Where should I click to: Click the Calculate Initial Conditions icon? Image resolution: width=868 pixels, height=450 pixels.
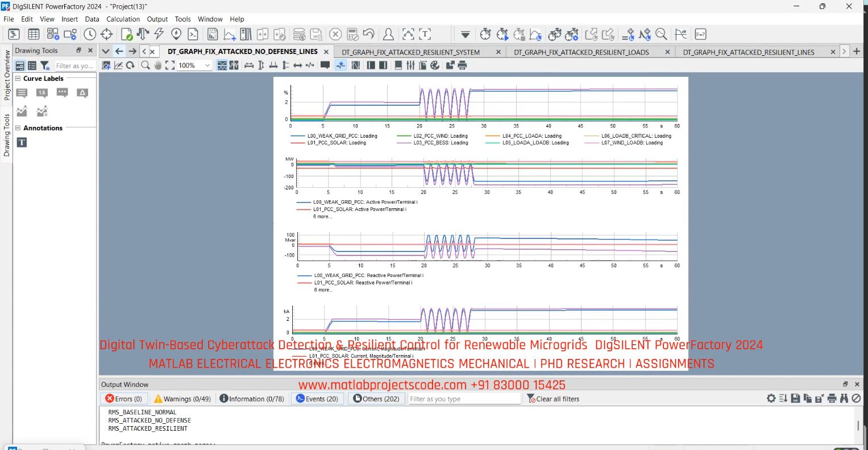point(485,35)
